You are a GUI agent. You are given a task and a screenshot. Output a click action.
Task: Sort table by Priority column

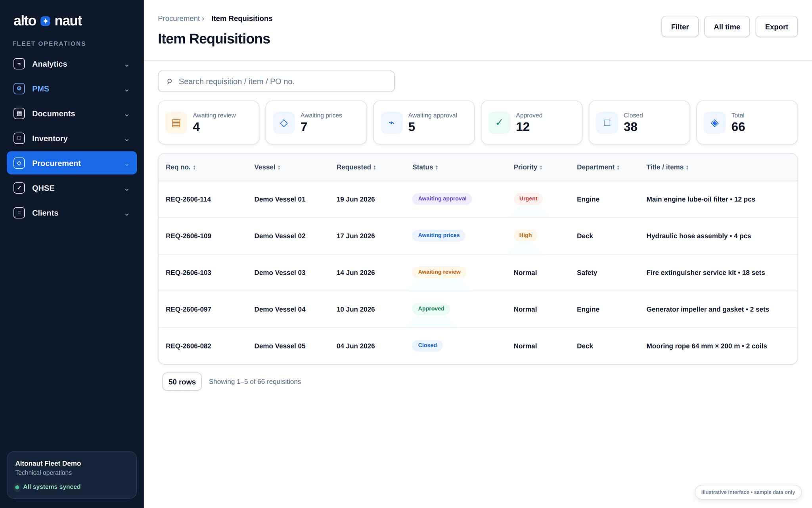pyautogui.click(x=528, y=167)
